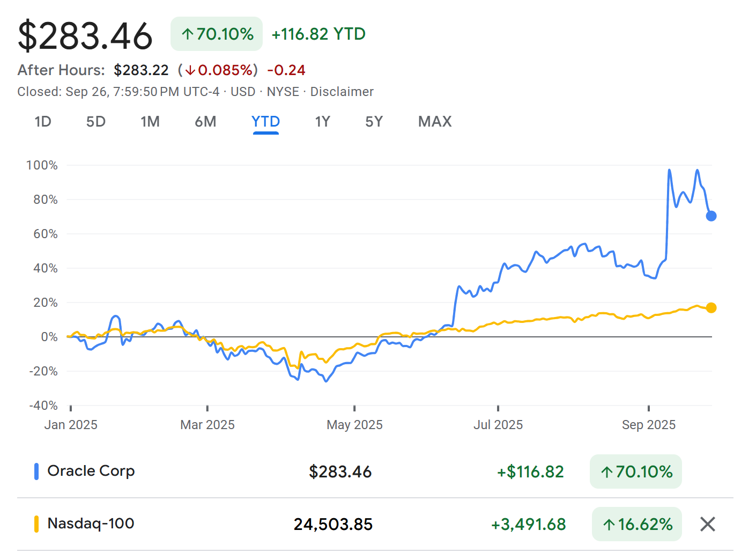Select the 1M chart period

150,122
